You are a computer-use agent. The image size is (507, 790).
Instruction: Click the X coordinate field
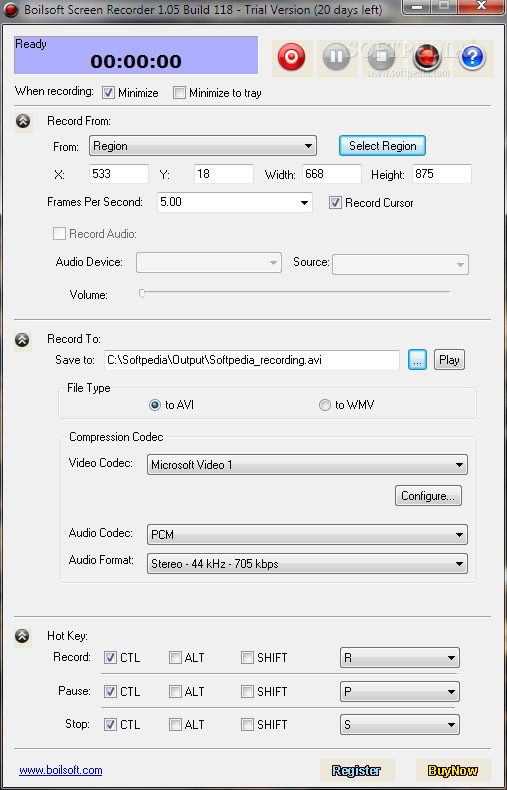(x=119, y=174)
